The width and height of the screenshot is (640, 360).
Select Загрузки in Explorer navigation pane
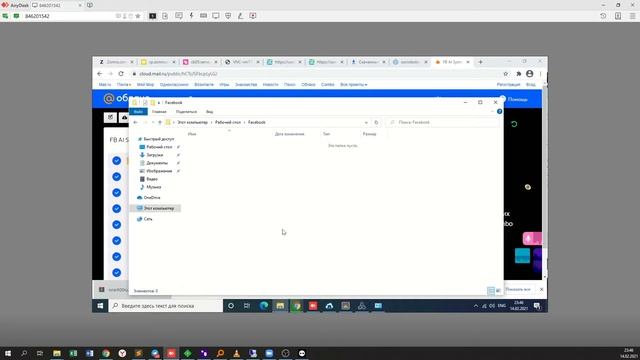[155, 155]
